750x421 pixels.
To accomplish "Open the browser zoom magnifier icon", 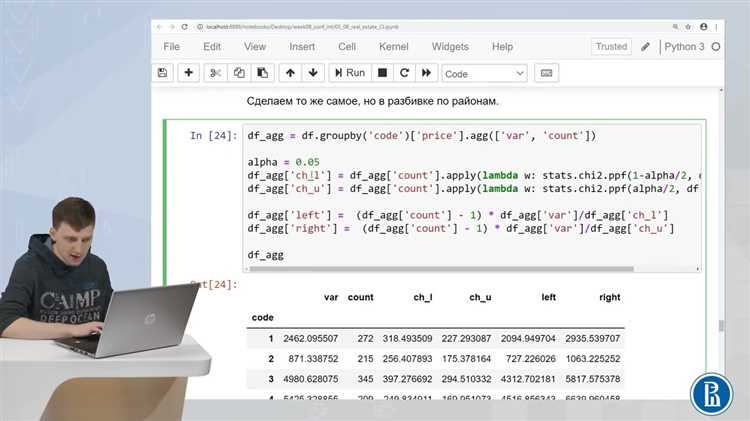I will point(675,27).
